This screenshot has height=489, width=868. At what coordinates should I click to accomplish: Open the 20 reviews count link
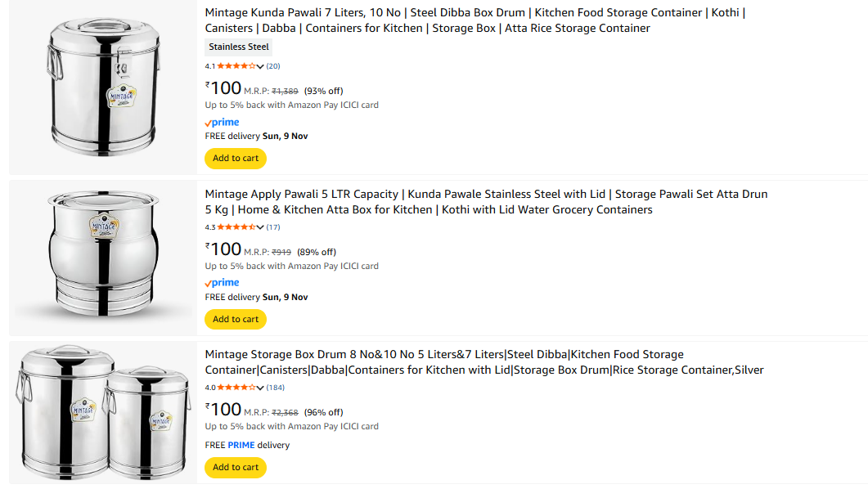(273, 66)
